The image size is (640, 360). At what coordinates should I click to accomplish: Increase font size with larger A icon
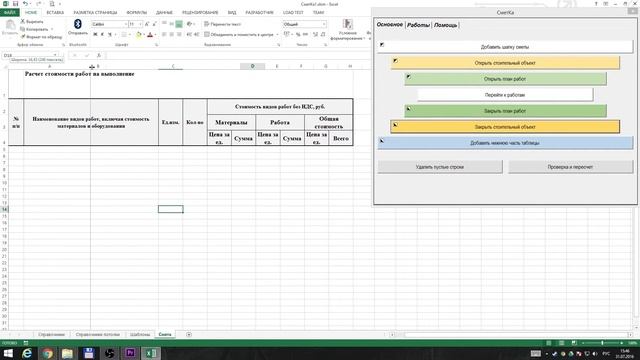[x=147, y=24]
